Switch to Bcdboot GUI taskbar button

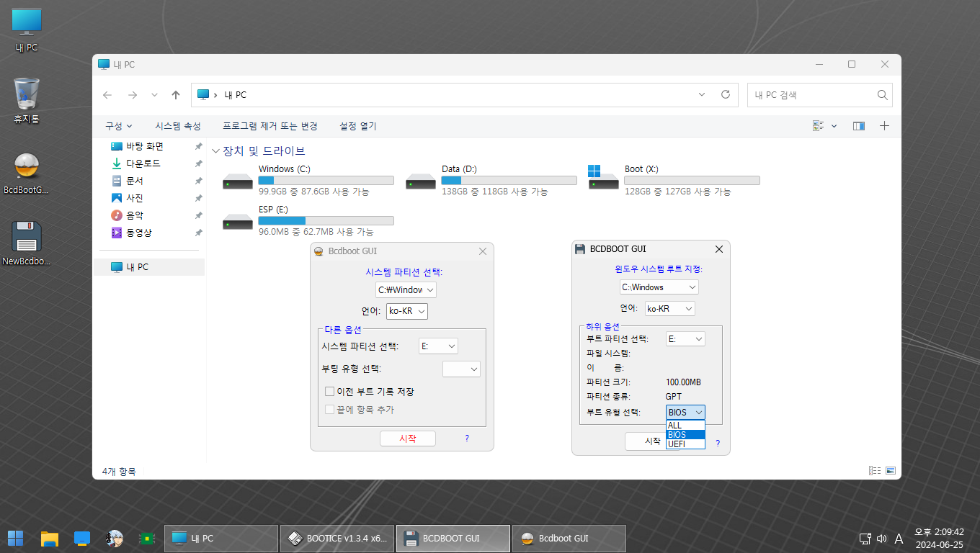coord(569,539)
